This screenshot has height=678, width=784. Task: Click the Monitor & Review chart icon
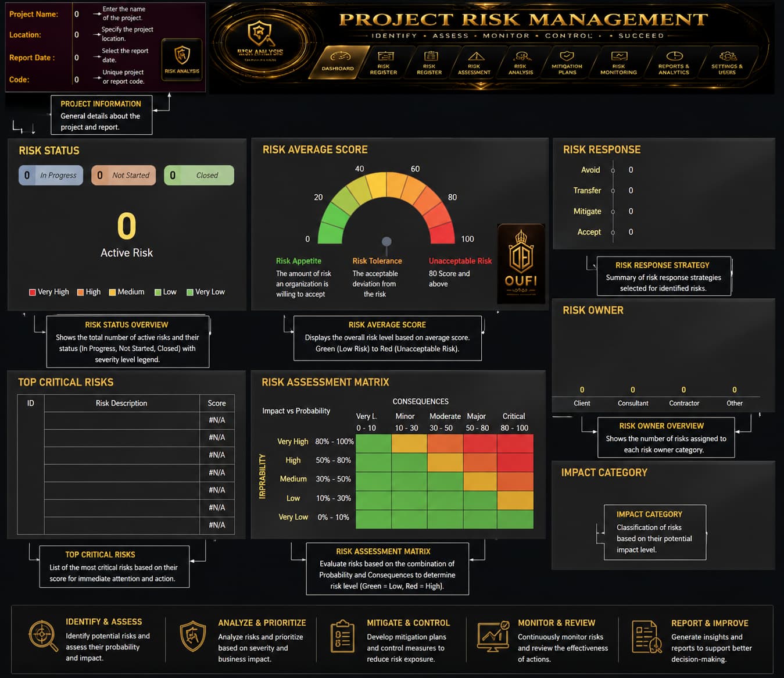coord(493,636)
